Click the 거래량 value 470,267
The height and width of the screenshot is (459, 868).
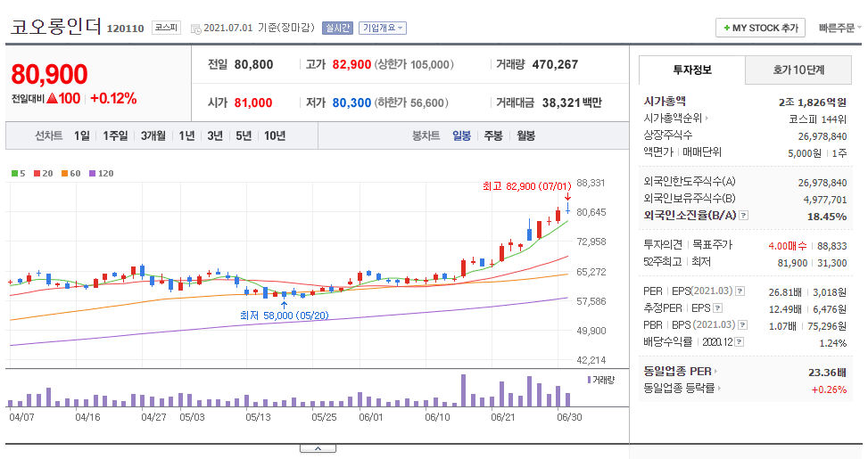tap(555, 65)
